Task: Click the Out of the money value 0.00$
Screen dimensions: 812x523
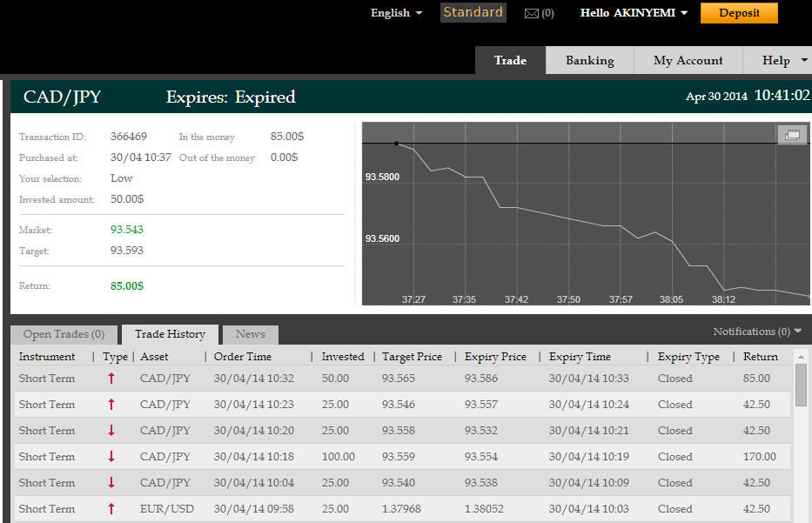Action: pos(284,158)
